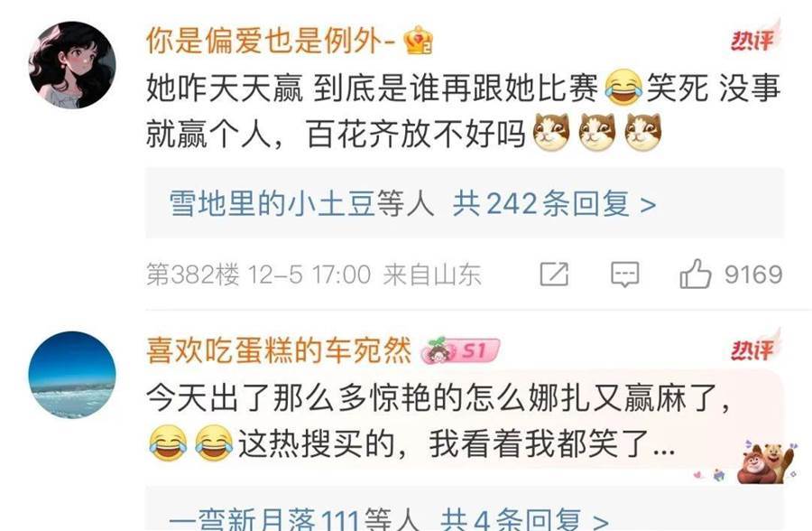Screen dimensions: 812x531
Task: Open profile via username 喜欢吃蛋糕的车宛然
Action: pyautogui.click(x=279, y=350)
